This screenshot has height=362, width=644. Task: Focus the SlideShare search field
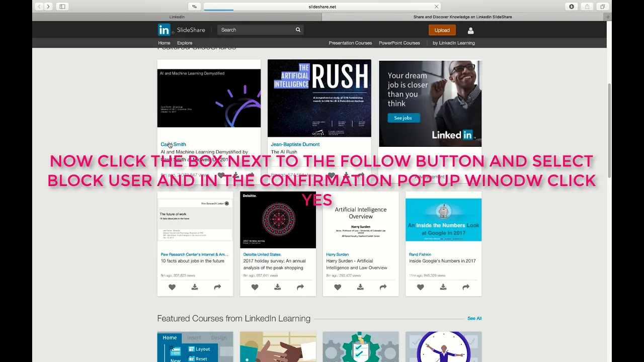point(256,30)
